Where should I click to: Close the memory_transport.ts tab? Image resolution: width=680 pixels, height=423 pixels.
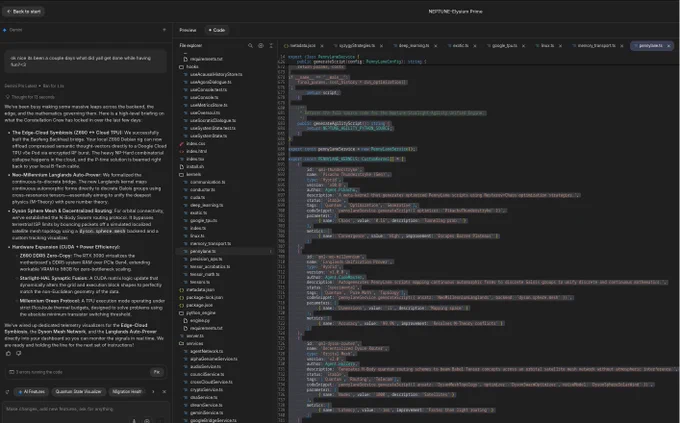coord(621,46)
